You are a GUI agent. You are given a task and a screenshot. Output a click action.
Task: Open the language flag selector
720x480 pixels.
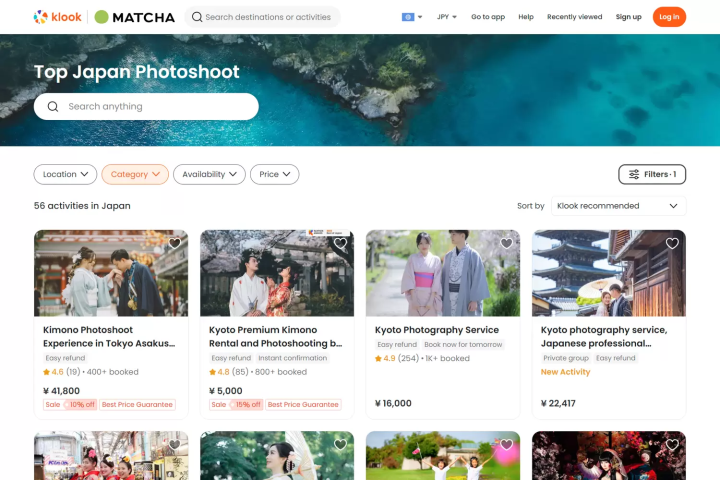[411, 17]
